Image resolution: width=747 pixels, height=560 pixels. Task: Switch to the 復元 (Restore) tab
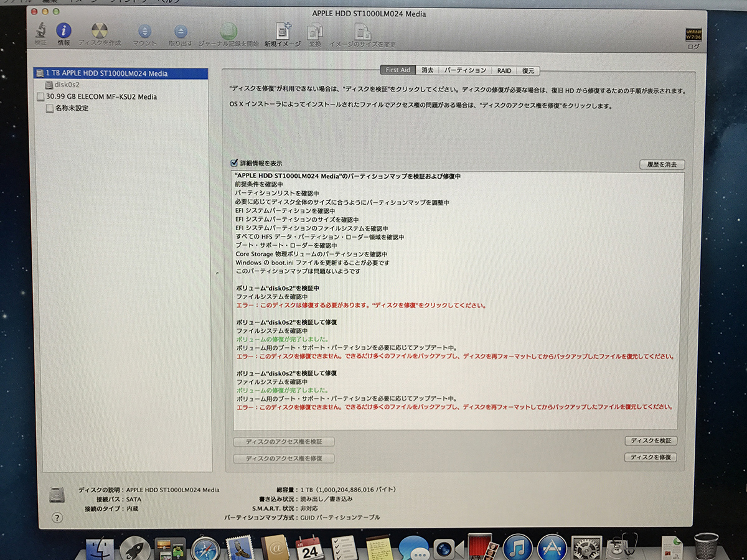[x=529, y=70]
